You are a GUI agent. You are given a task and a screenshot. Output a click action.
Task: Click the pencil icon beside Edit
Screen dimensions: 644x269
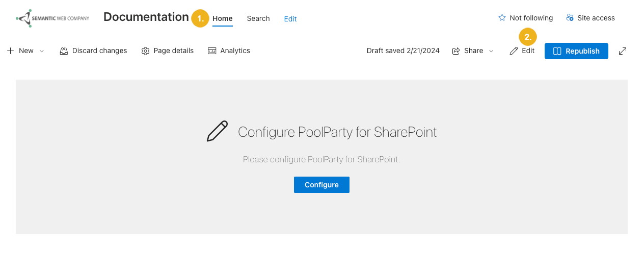pos(514,51)
